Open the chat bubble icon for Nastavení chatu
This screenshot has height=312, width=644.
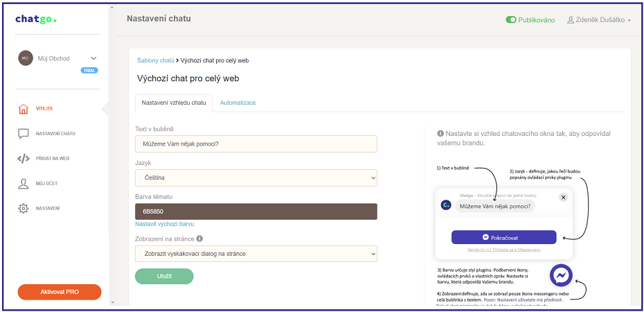tap(24, 134)
